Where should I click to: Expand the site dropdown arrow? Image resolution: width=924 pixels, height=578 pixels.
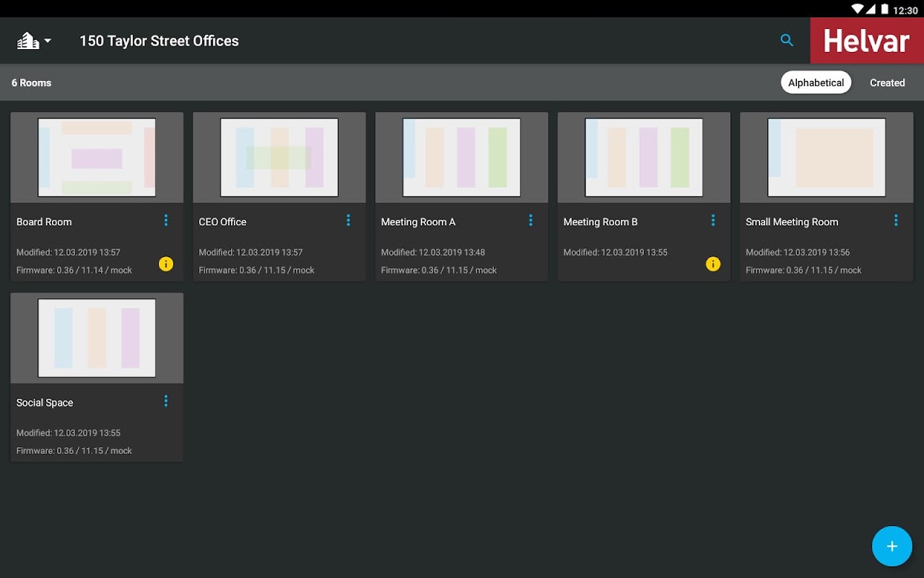(x=48, y=41)
